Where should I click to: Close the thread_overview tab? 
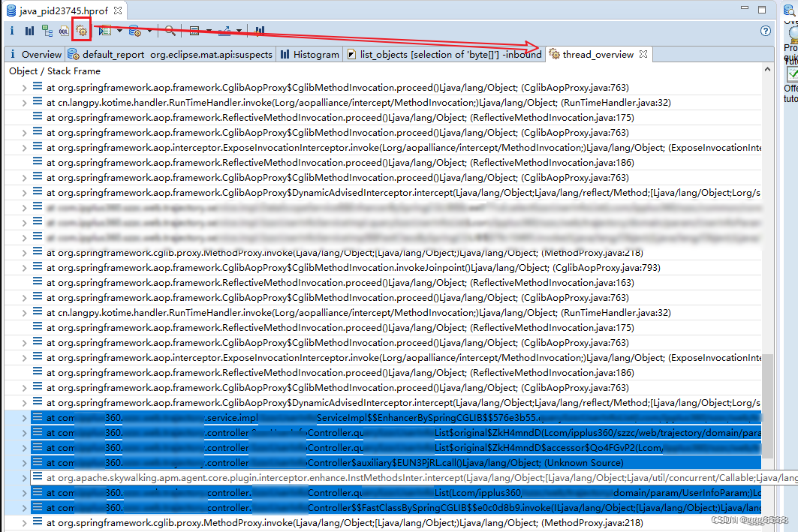click(x=643, y=54)
